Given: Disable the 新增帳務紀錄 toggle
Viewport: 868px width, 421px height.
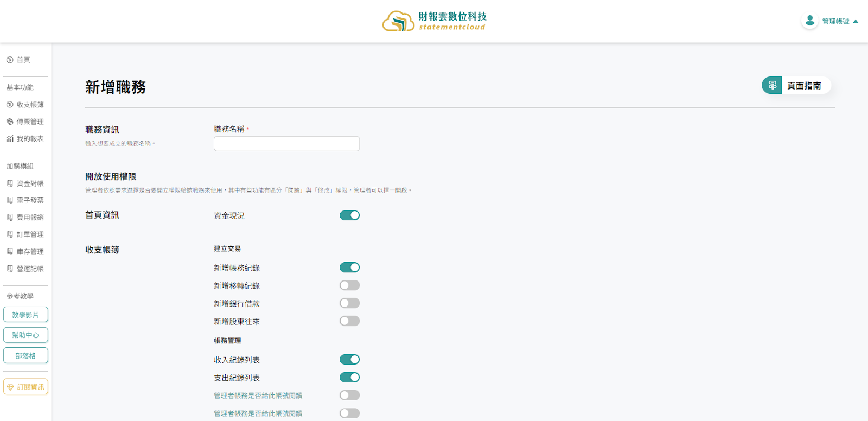Looking at the screenshot, I should (x=349, y=267).
